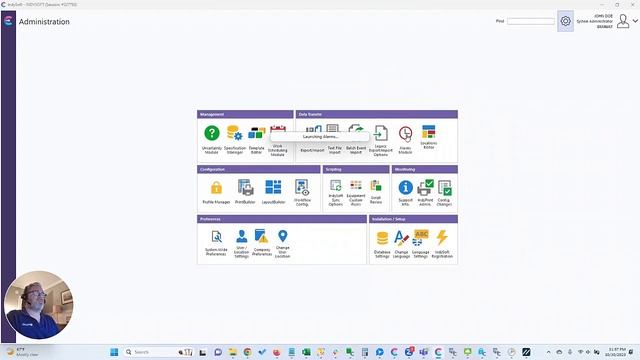Open Excel from the taskbar
Screen dimensions: 640x360
tap(306, 352)
